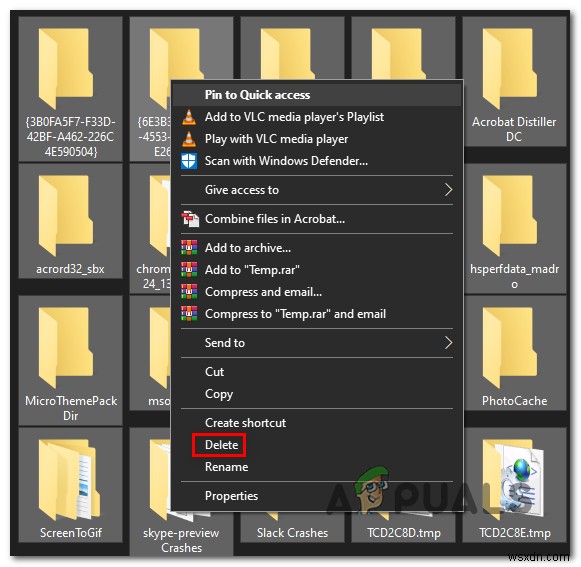The width and height of the screenshot is (581, 567).
Task: Click the "Slack Crashes" folder name
Action: pos(292,533)
